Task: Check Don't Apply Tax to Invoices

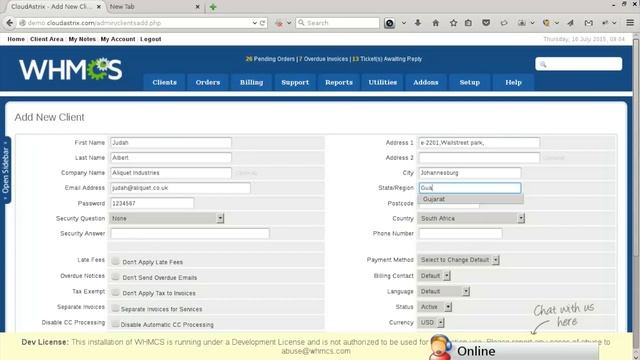Action: pyautogui.click(x=116, y=292)
